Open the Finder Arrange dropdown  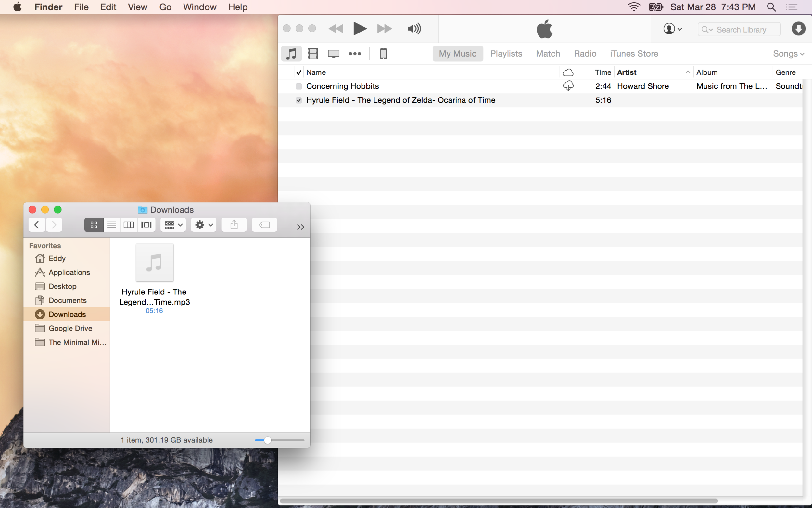173,225
